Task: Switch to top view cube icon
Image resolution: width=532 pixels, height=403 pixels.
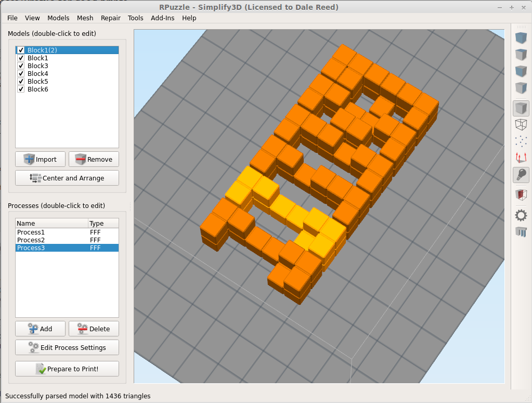Action: coord(521,54)
